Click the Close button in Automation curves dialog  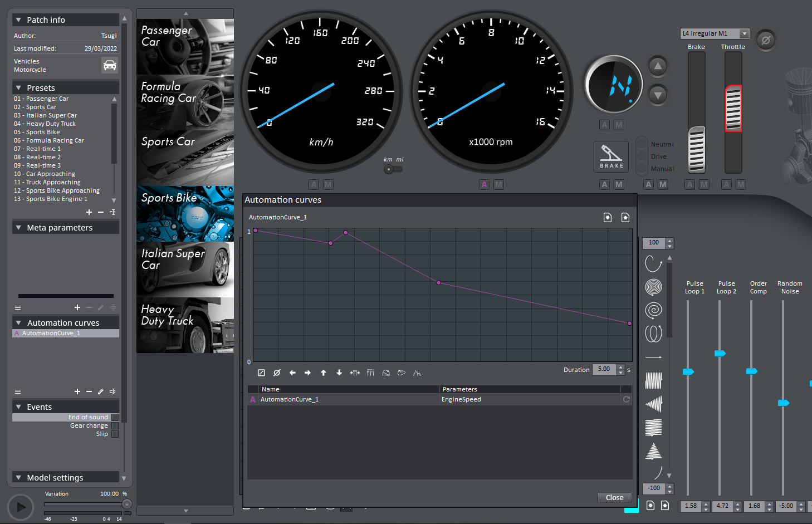click(x=614, y=498)
